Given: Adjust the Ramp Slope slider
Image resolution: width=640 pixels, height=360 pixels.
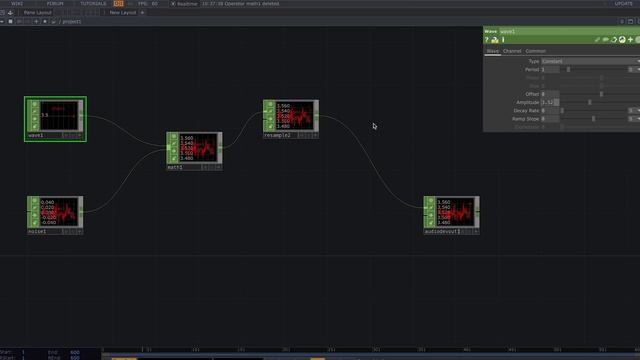Looking at the screenshot, I should tap(593, 119).
